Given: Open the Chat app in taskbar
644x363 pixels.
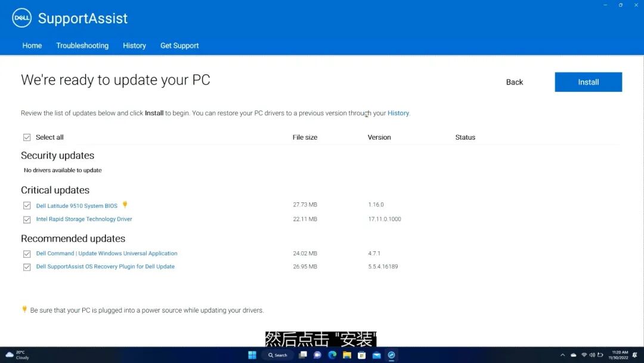Looking at the screenshot, I should (317, 355).
